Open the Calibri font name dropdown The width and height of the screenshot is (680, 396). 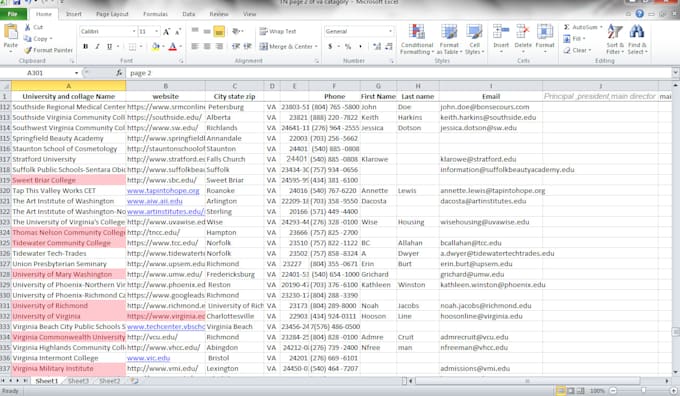tap(134, 32)
